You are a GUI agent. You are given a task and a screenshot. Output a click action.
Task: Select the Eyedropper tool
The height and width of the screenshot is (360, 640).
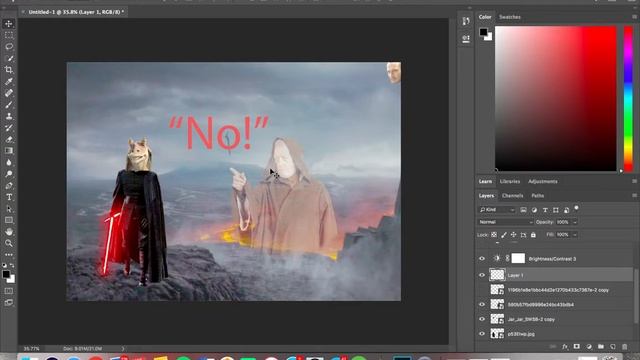point(9,81)
